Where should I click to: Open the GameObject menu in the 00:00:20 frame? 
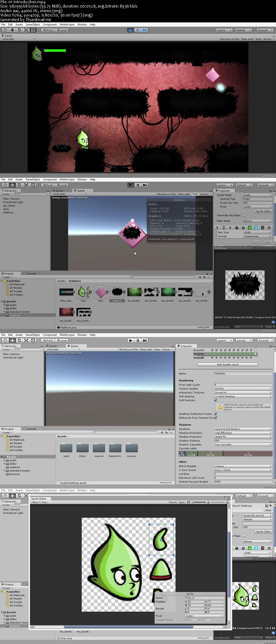tap(33, 25)
